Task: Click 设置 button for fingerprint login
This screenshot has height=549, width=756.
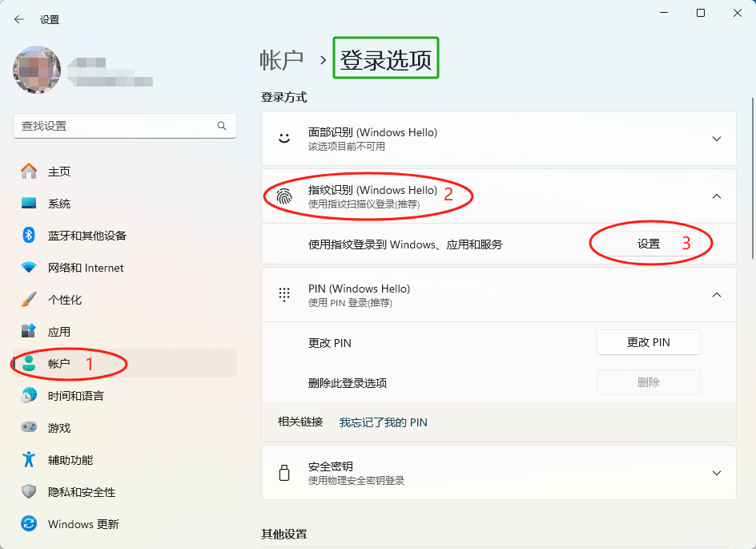Action: [x=649, y=244]
